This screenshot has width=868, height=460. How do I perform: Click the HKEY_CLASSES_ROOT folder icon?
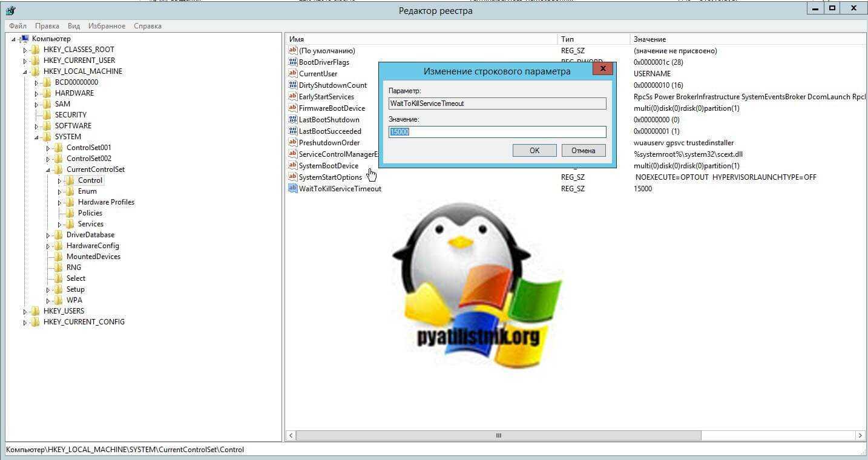36,50
